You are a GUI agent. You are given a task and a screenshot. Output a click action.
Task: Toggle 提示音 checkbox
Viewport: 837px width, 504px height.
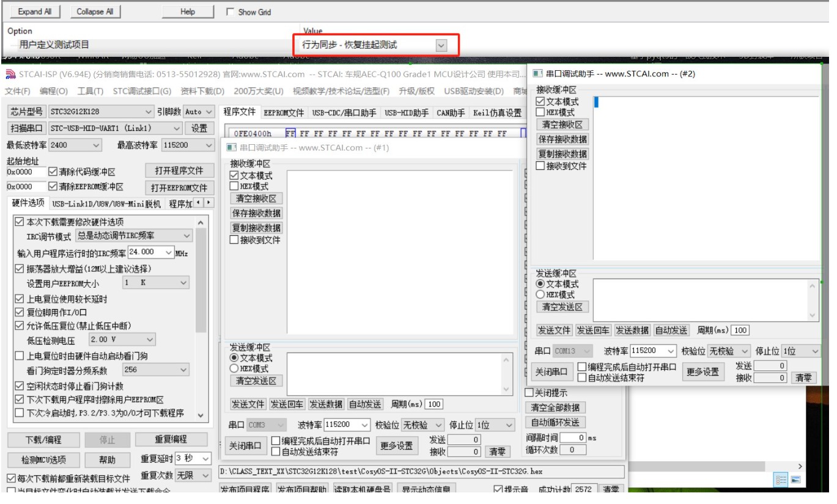point(498,489)
